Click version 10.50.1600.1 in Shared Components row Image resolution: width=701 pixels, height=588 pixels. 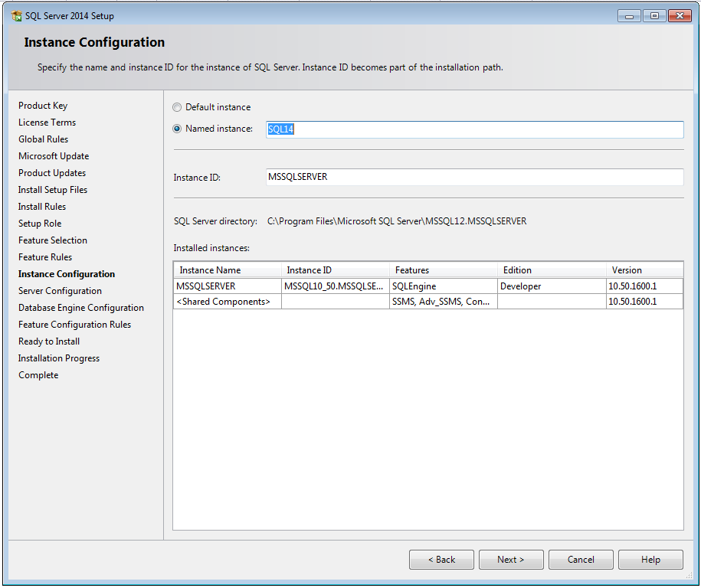(x=644, y=302)
